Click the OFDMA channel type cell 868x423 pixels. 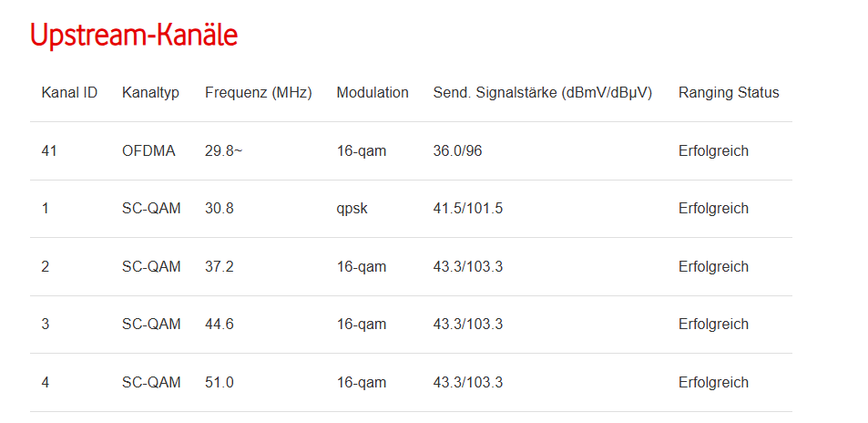pos(148,151)
